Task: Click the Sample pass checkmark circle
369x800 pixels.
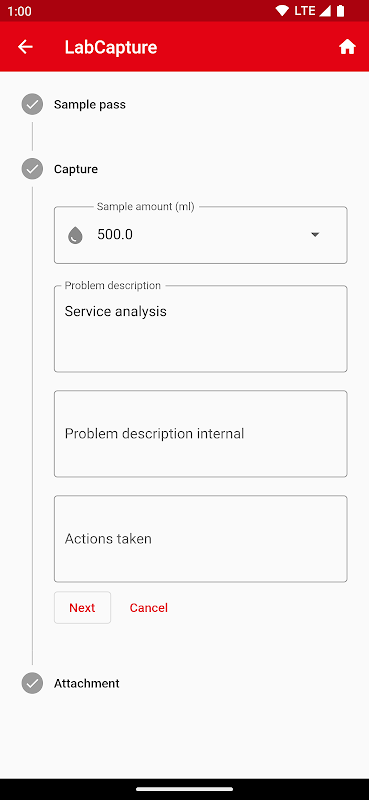Action: tap(32, 105)
